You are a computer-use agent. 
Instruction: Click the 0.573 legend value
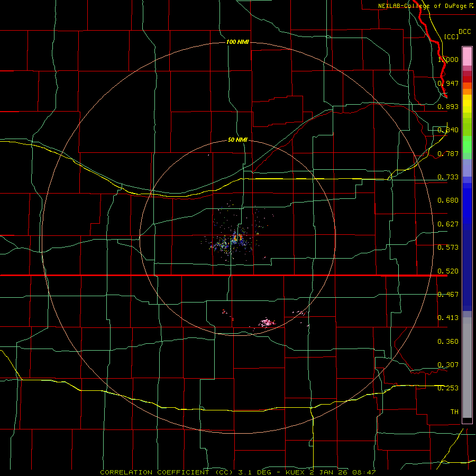(x=448, y=248)
